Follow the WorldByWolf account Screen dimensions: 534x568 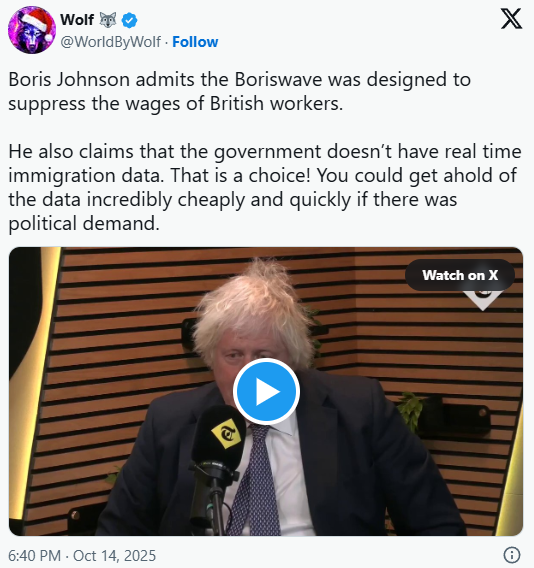(195, 42)
